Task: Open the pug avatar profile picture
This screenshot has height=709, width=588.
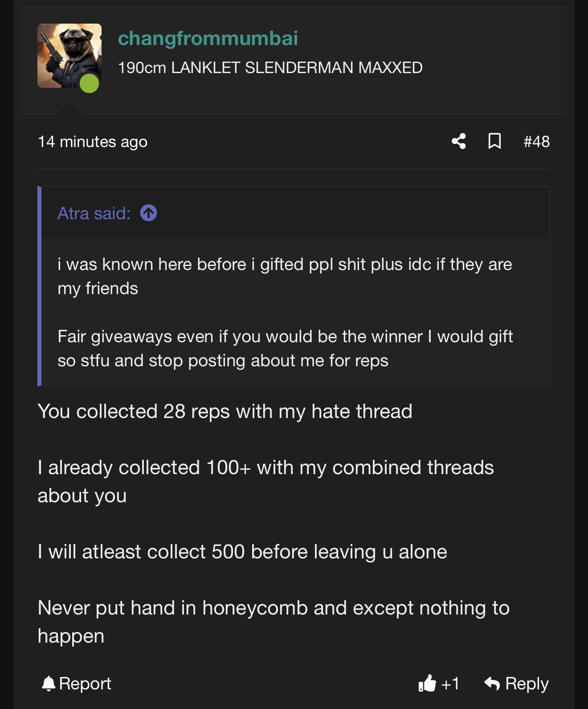Action: click(67, 53)
